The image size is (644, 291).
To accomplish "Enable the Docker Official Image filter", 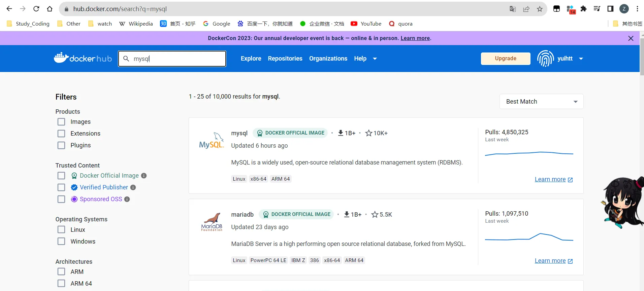I will 61,176.
